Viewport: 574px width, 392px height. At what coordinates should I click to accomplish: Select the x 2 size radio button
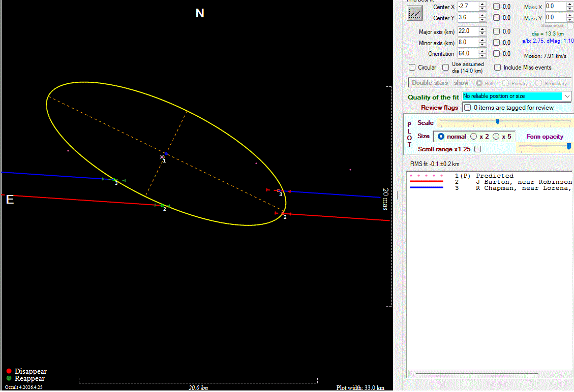tap(474, 137)
